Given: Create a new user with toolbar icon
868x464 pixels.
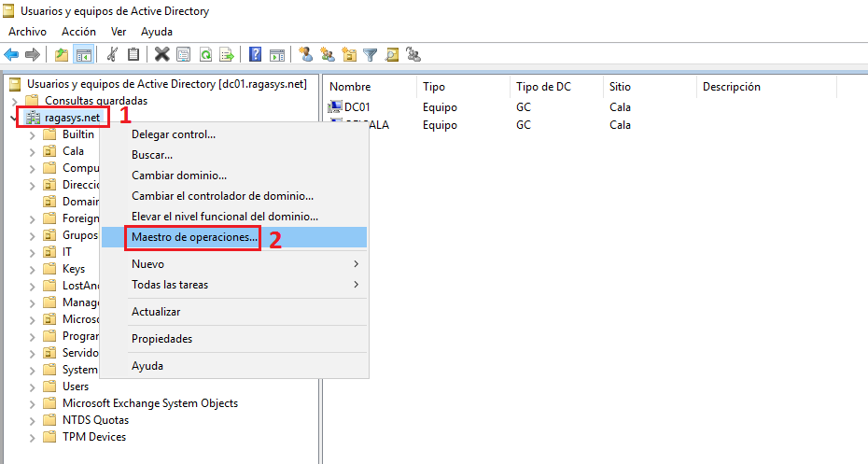Looking at the screenshot, I should pyautogui.click(x=305, y=54).
